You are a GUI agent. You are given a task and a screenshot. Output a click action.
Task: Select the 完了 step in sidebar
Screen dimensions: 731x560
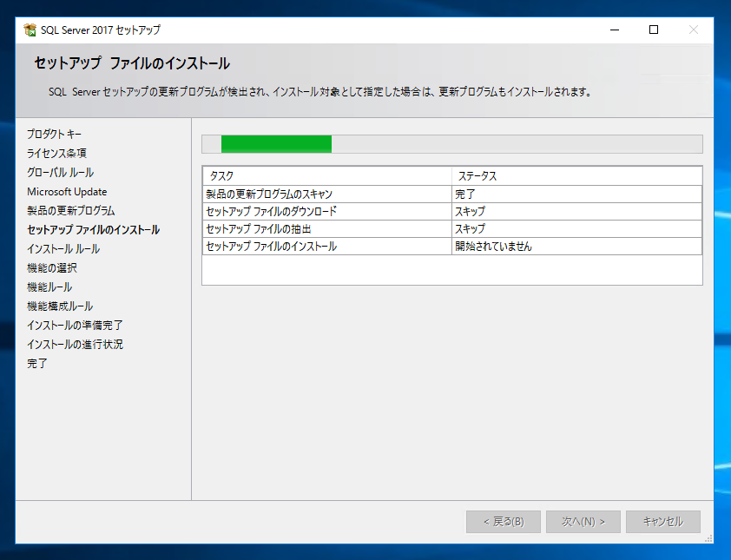[36, 363]
